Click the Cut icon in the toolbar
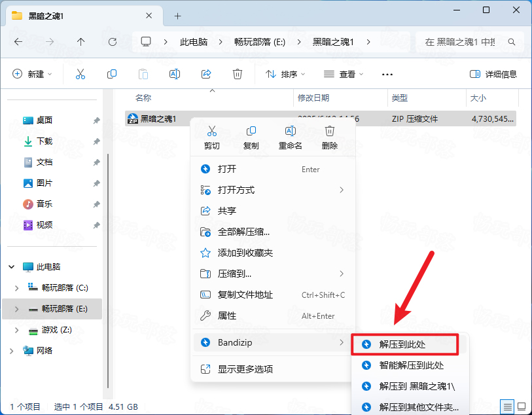The height and width of the screenshot is (415, 532). (80, 74)
